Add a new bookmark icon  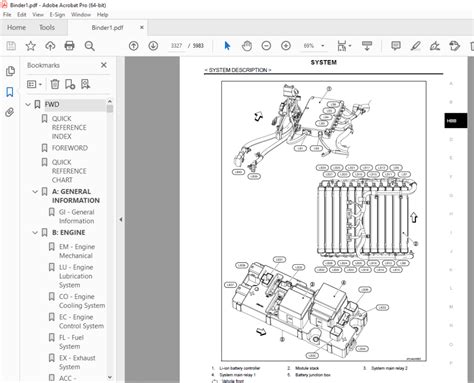pos(70,84)
